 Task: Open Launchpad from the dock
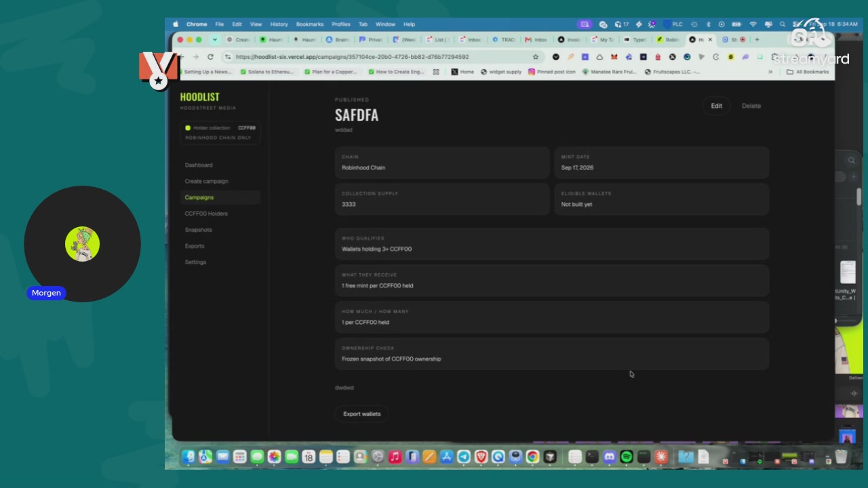click(239, 457)
